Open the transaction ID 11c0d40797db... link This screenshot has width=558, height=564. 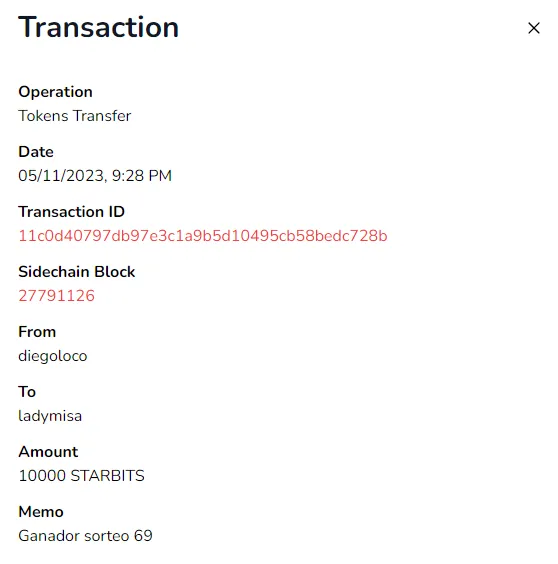coord(203,236)
